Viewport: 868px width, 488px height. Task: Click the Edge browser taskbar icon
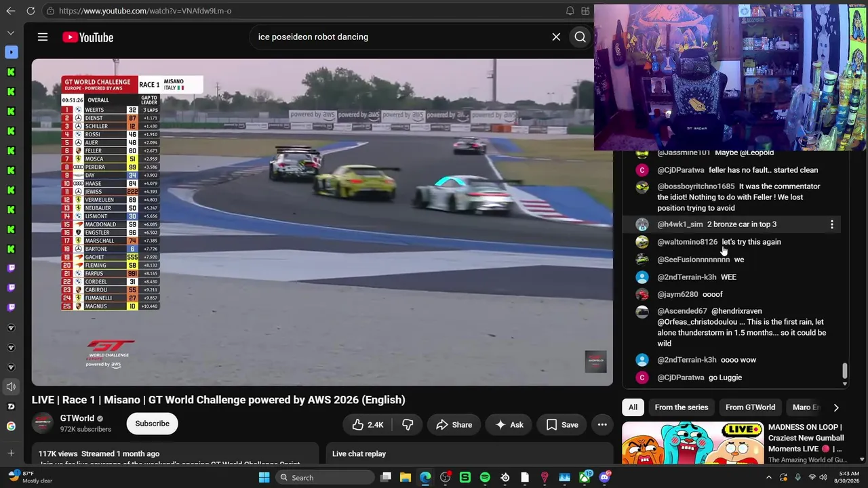click(425, 477)
